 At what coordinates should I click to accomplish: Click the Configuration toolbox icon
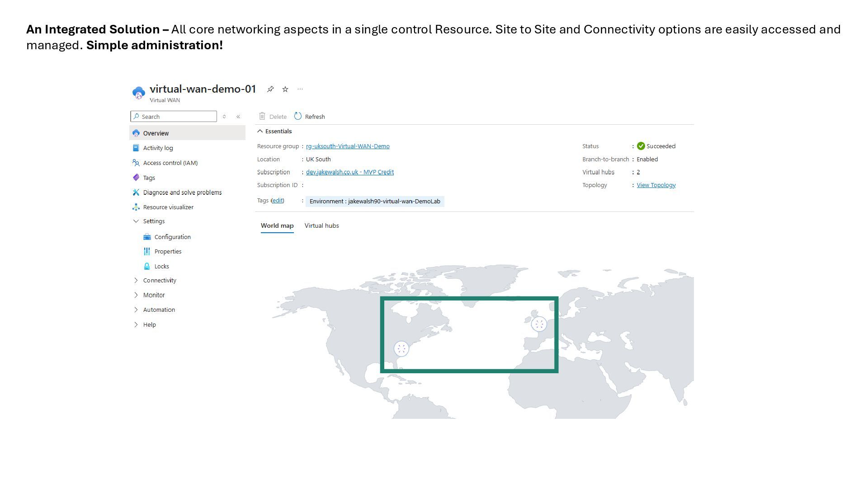coord(147,237)
